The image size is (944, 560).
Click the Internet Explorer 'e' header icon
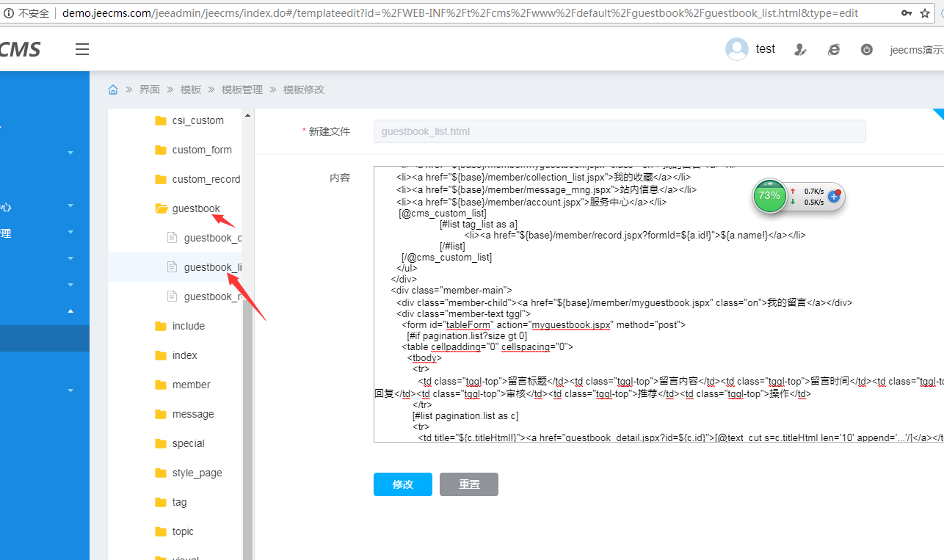tap(833, 50)
